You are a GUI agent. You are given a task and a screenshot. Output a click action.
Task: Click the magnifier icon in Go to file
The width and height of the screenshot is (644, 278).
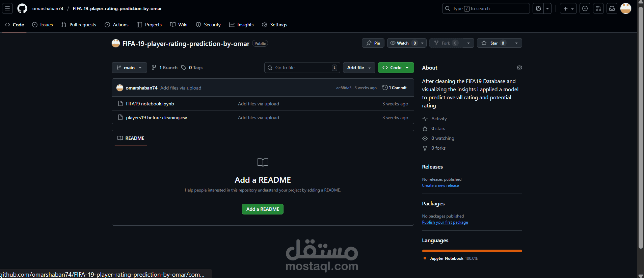click(x=270, y=68)
